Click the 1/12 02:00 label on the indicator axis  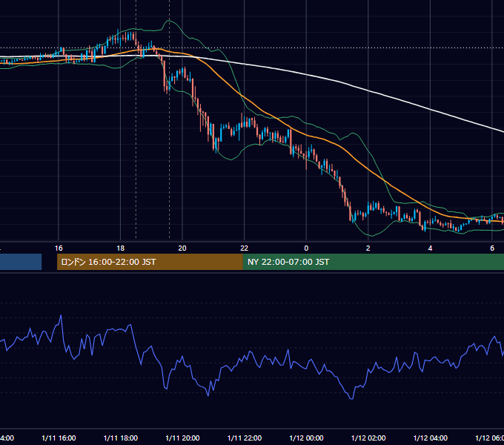[x=368, y=438]
